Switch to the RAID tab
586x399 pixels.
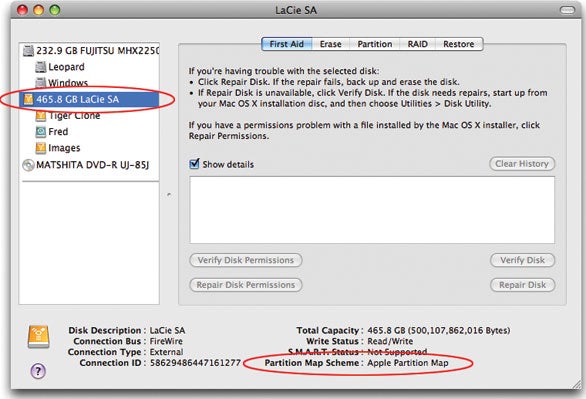coord(417,44)
